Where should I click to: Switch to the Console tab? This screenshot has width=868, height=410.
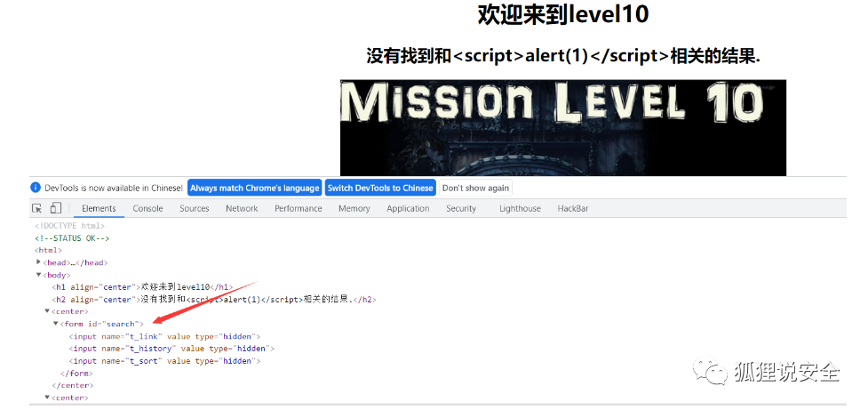point(147,208)
